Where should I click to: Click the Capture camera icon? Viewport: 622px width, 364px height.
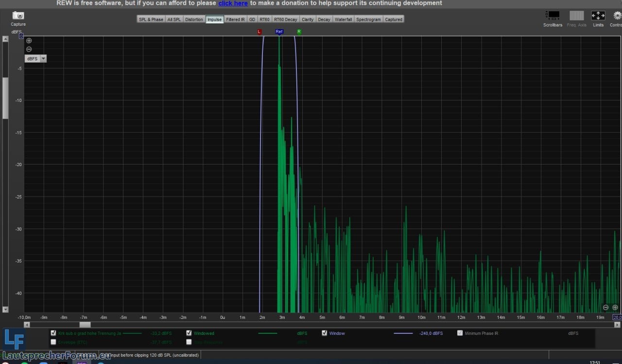pyautogui.click(x=18, y=16)
